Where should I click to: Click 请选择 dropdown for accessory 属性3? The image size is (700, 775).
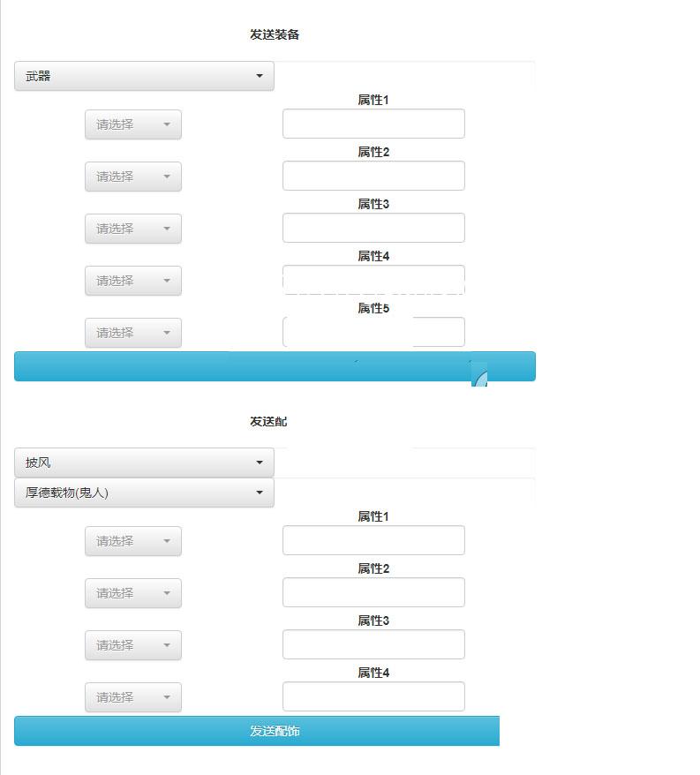pyautogui.click(x=132, y=645)
